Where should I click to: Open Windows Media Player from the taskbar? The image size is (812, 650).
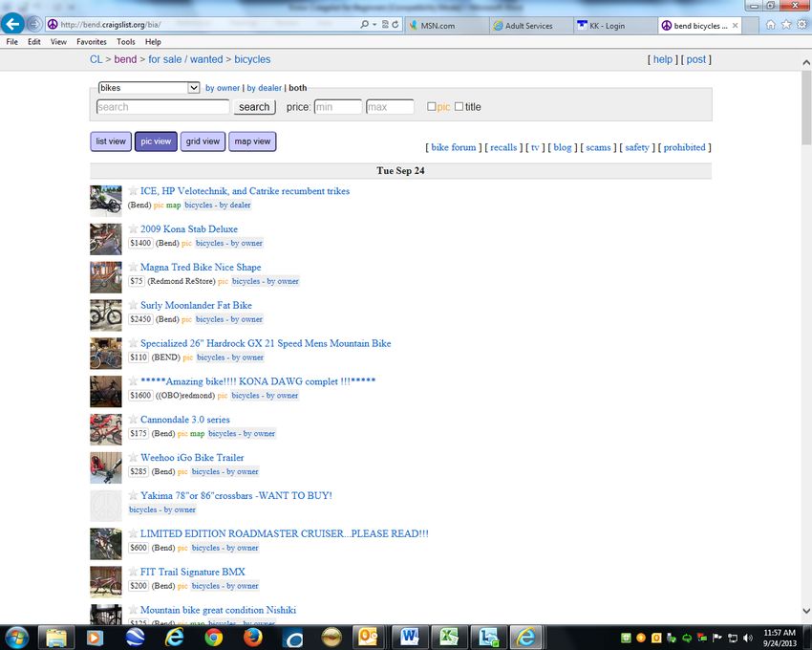pos(96,637)
